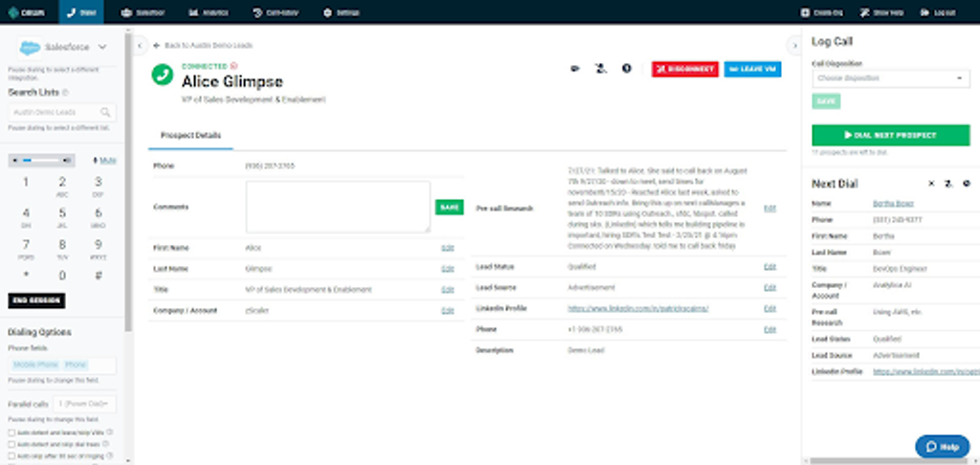Screen dimensions: 980x465
Task: Click the Leave VM button
Action: coord(752,69)
